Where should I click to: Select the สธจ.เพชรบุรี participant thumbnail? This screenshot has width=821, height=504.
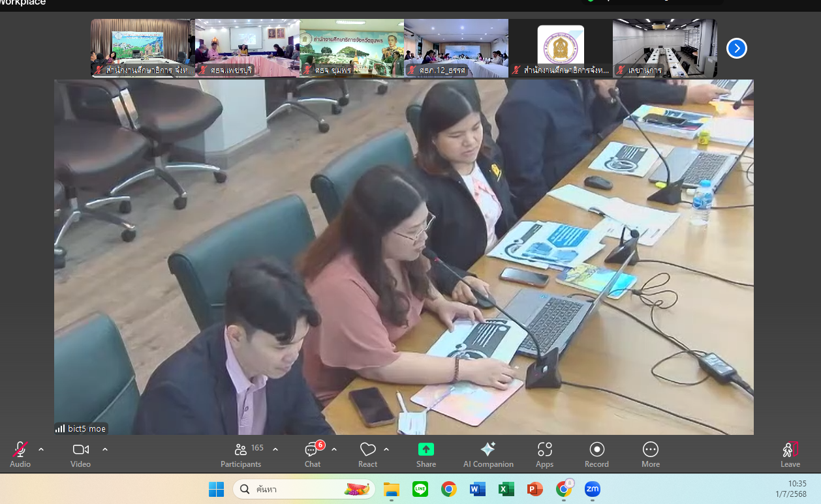point(247,48)
